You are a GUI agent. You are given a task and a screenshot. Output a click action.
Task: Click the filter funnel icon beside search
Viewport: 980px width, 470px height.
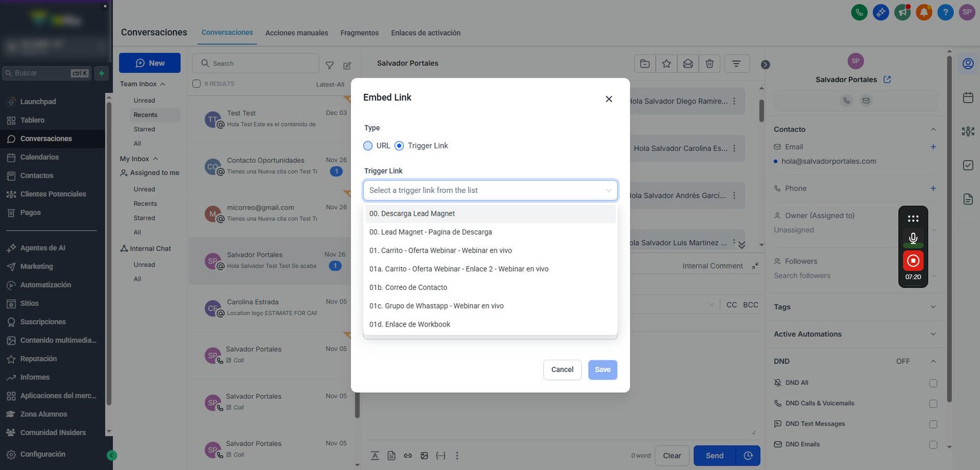(x=330, y=65)
